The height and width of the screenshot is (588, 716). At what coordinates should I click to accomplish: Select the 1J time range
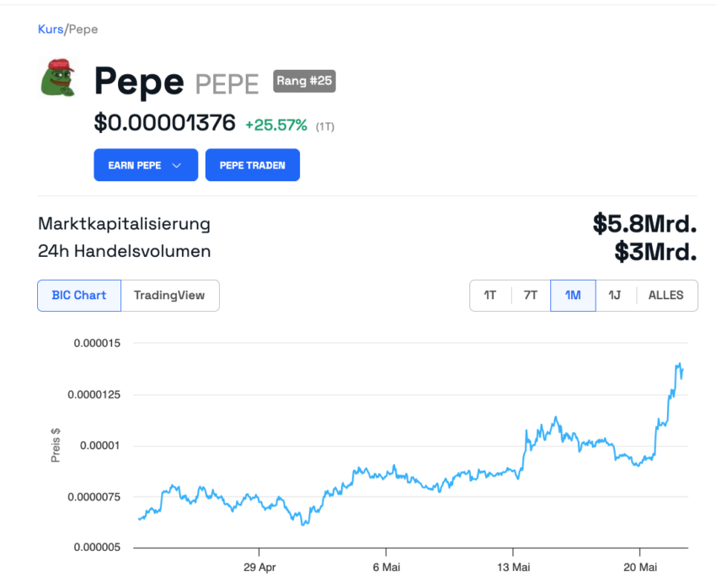(615, 296)
